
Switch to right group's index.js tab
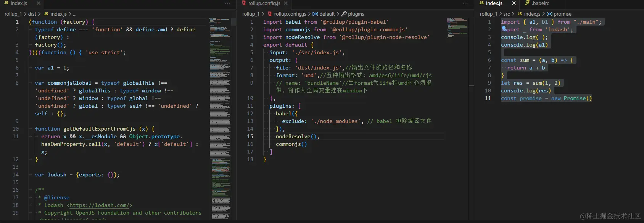tap(494, 3)
